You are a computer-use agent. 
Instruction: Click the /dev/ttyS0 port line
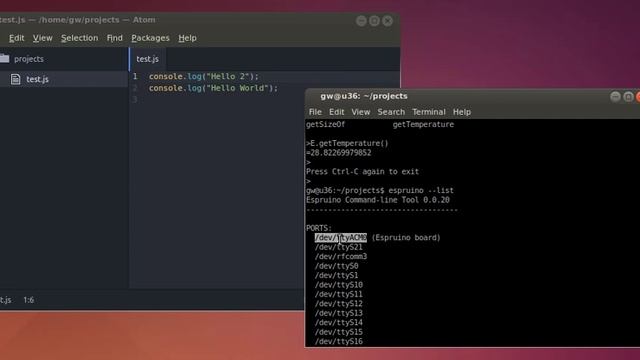(x=336, y=266)
